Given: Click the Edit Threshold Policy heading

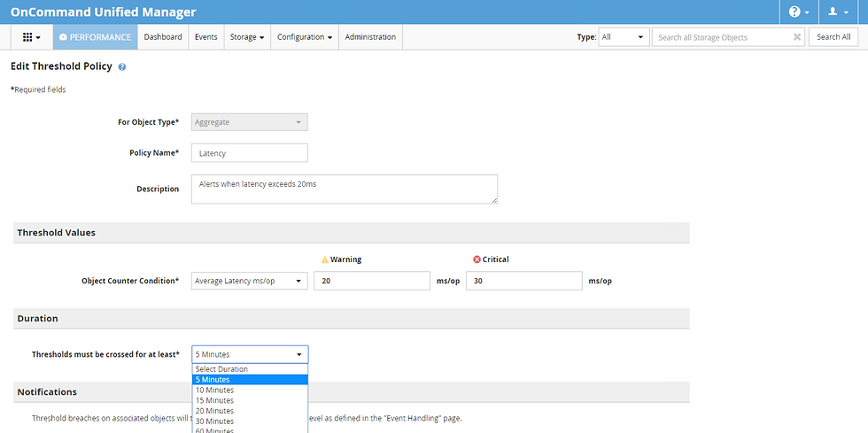Looking at the screenshot, I should 61,66.
